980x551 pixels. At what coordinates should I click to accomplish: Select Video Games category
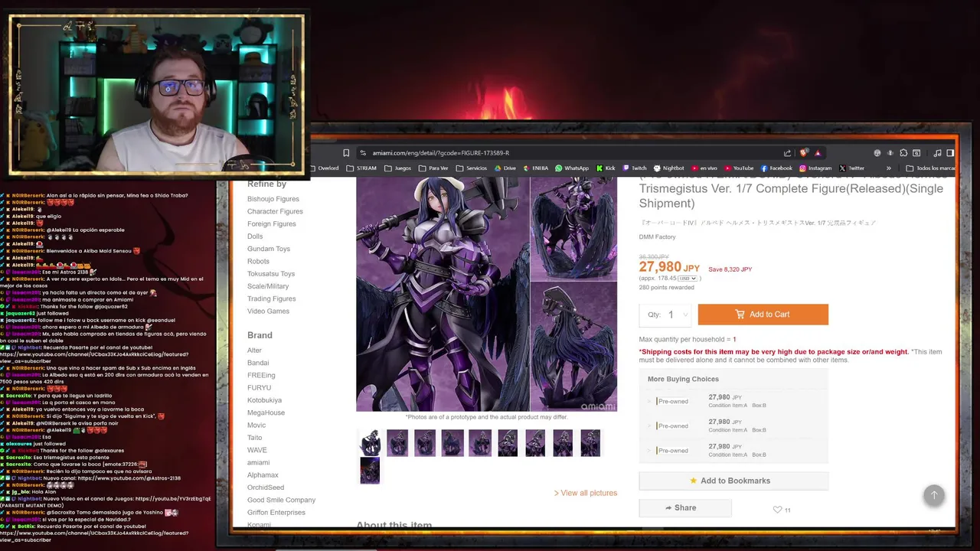point(268,311)
